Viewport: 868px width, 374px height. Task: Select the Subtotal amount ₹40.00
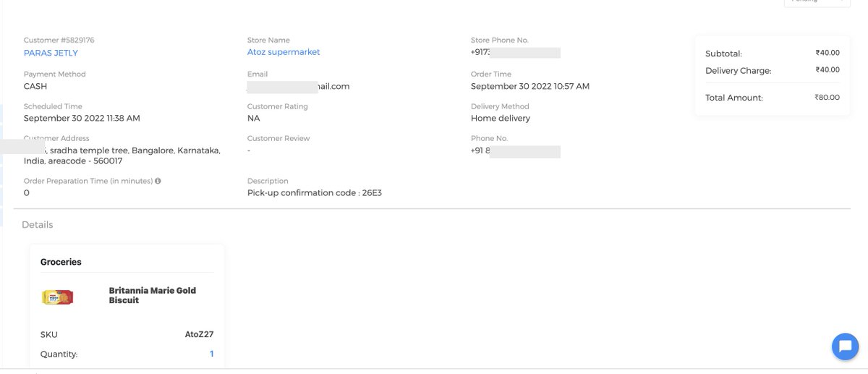click(827, 53)
